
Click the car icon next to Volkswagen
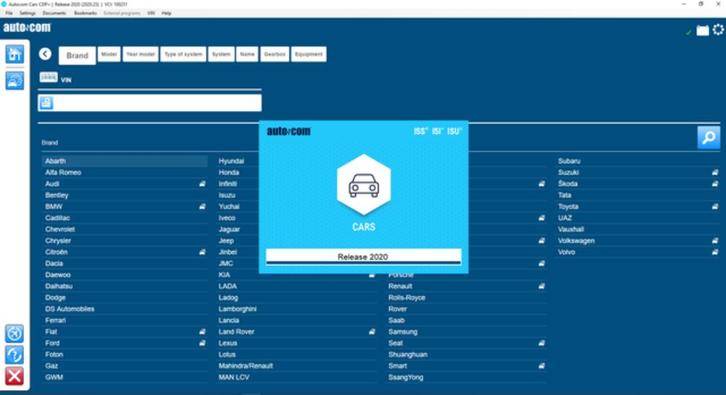coord(715,241)
